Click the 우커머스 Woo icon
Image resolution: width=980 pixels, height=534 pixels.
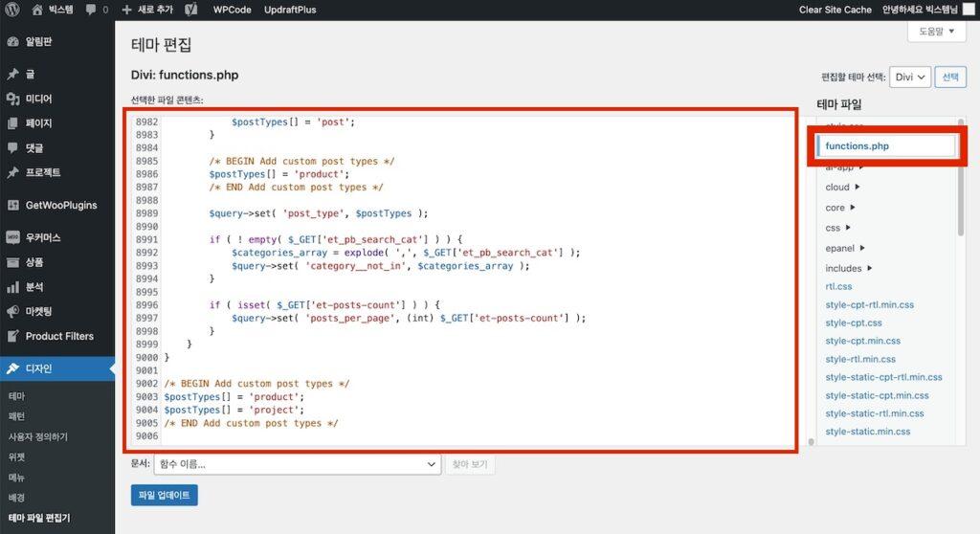pos(13,237)
